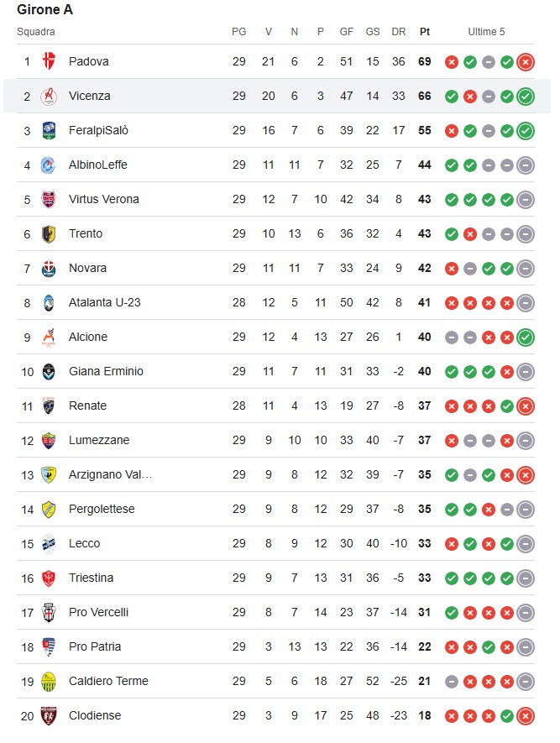The image size is (560, 743).
Task: Click the Padova team crest icon
Action: pyautogui.click(x=49, y=61)
